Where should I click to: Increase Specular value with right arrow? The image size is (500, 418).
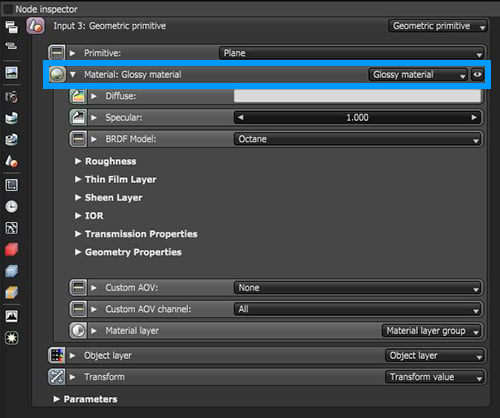coord(474,117)
